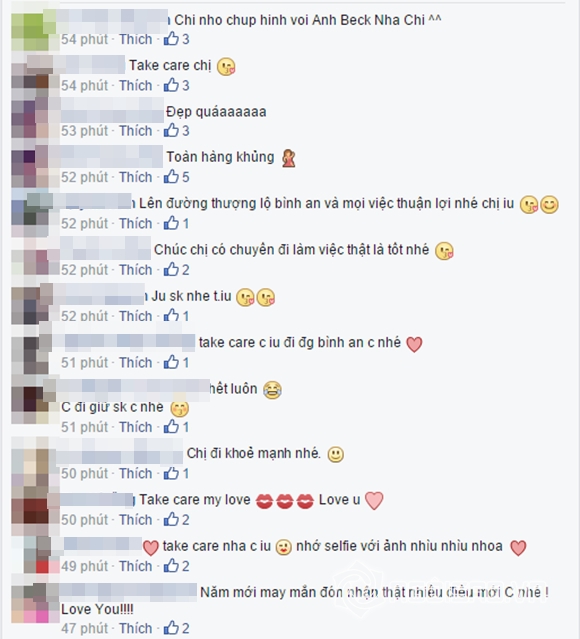Click Thích under 'take care c iu đi đg' comment
The image size is (580, 639).
click(x=135, y=362)
